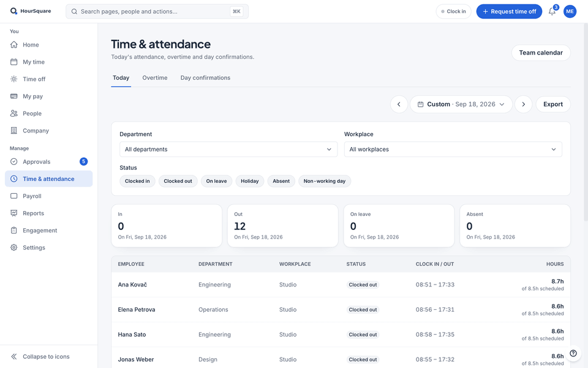588x368 pixels.
Task: Toggle the Non-working day filter
Action: coord(325,181)
